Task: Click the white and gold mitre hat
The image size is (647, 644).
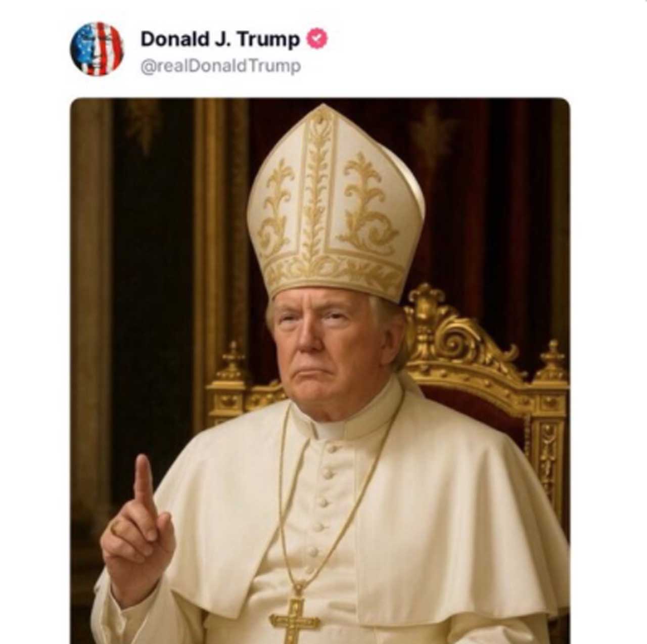Action: click(x=336, y=202)
